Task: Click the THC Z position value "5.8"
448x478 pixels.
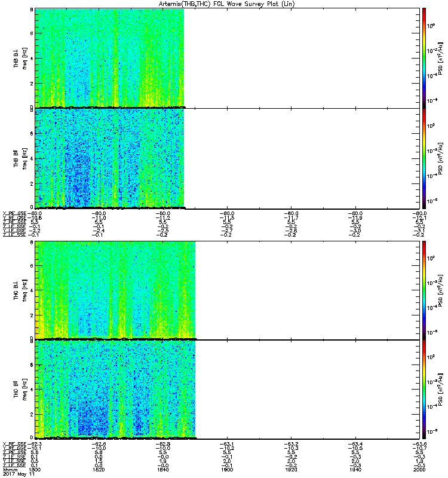Action: 99,453
